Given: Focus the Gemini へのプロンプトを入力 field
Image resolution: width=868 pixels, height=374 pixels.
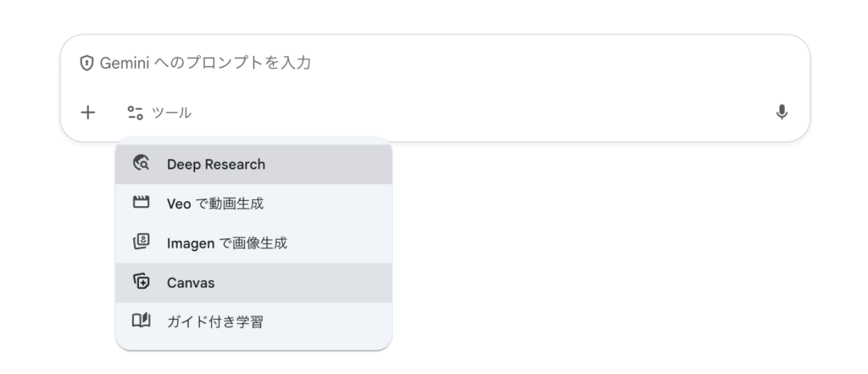Looking at the screenshot, I should click(x=424, y=64).
